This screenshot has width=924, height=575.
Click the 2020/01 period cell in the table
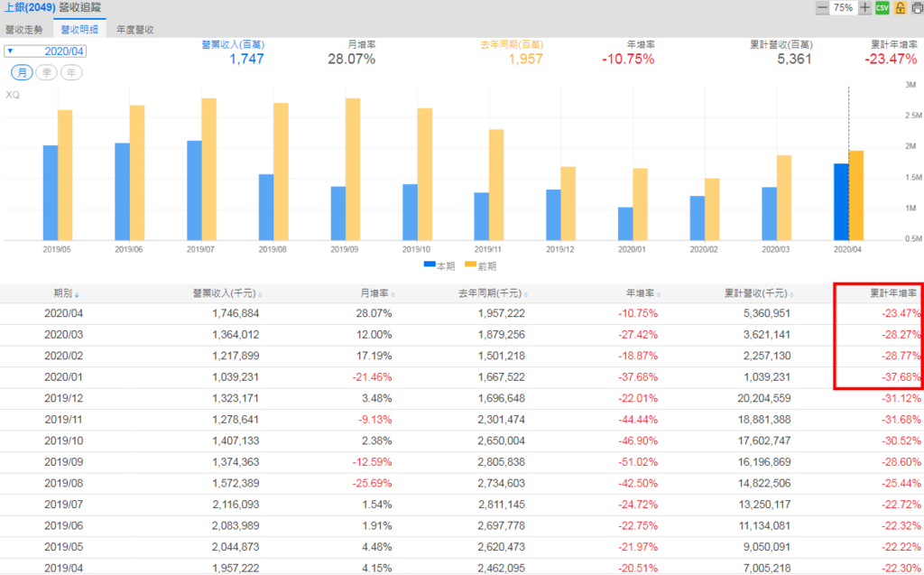coord(64,376)
